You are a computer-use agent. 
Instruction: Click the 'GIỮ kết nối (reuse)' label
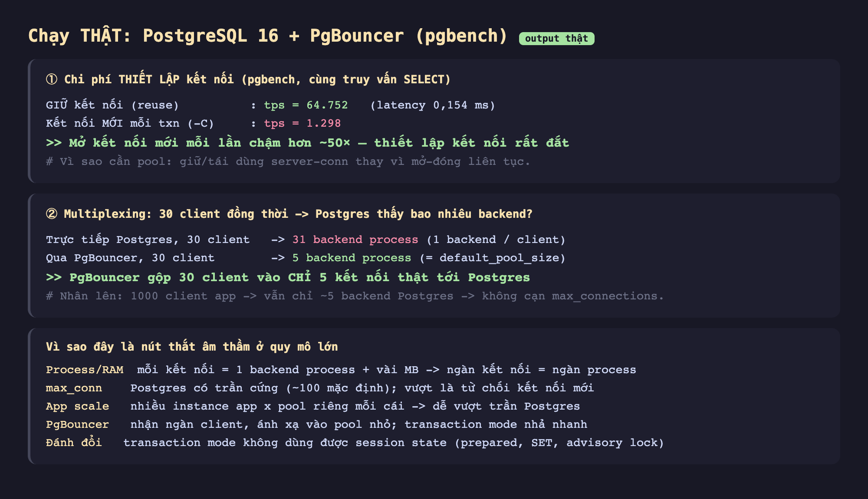[x=112, y=105]
